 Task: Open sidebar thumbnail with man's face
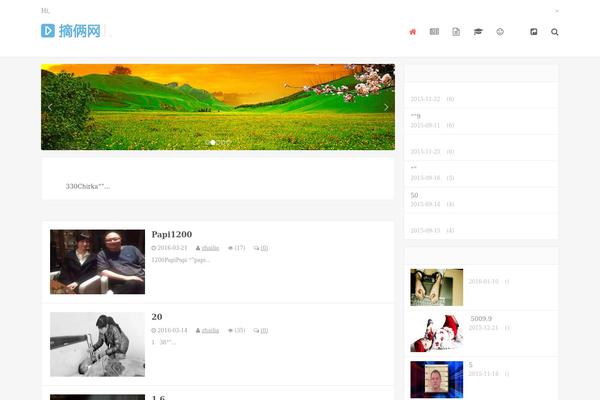(437, 380)
